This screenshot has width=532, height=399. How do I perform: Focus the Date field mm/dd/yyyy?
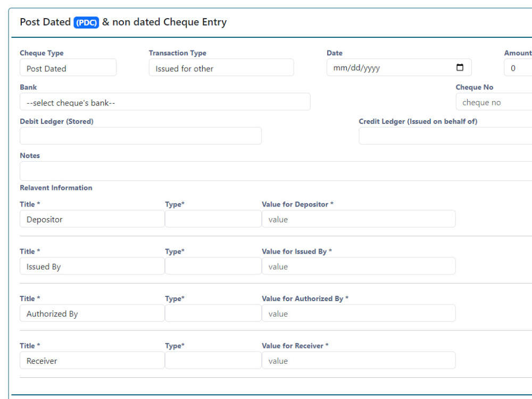(399, 68)
